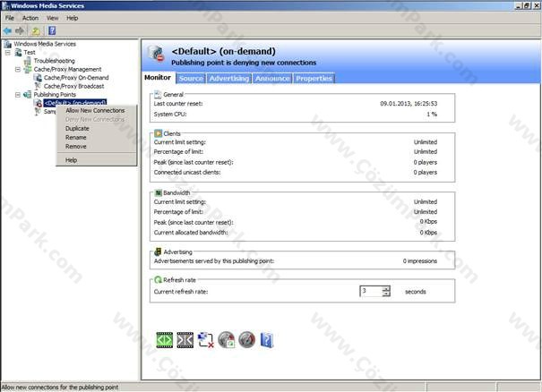Click the Disconnect all clients icon

pyautogui.click(x=206, y=340)
